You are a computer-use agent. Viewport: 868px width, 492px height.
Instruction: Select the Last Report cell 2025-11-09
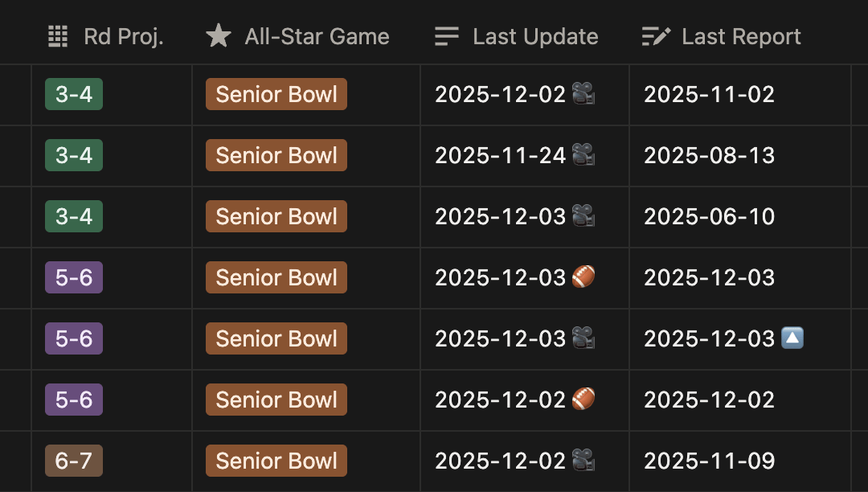[x=740, y=461]
